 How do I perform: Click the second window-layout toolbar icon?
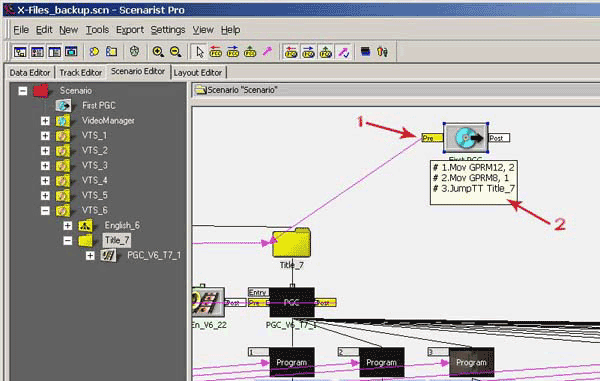point(37,52)
